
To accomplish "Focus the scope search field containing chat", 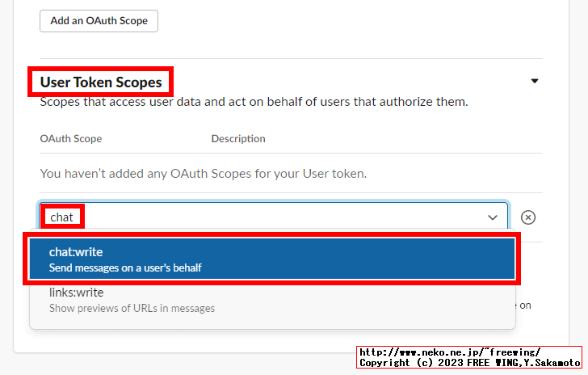I will tap(273, 217).
